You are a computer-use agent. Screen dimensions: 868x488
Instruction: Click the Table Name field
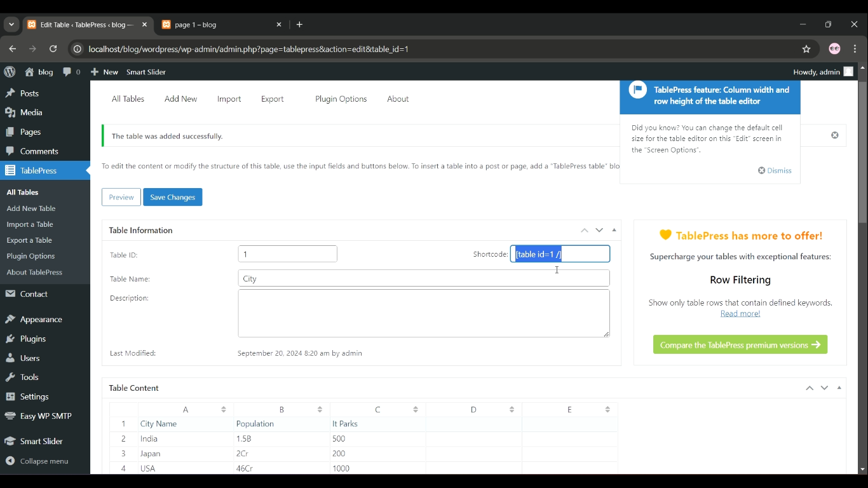click(x=424, y=278)
